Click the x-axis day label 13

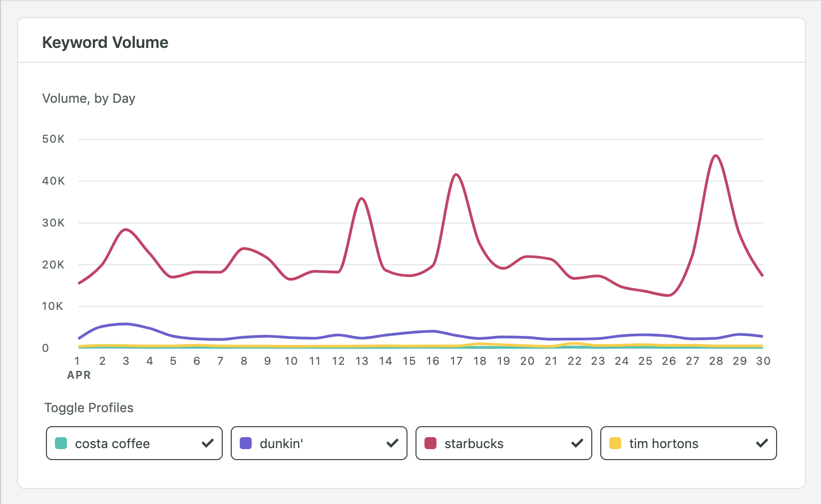(362, 361)
